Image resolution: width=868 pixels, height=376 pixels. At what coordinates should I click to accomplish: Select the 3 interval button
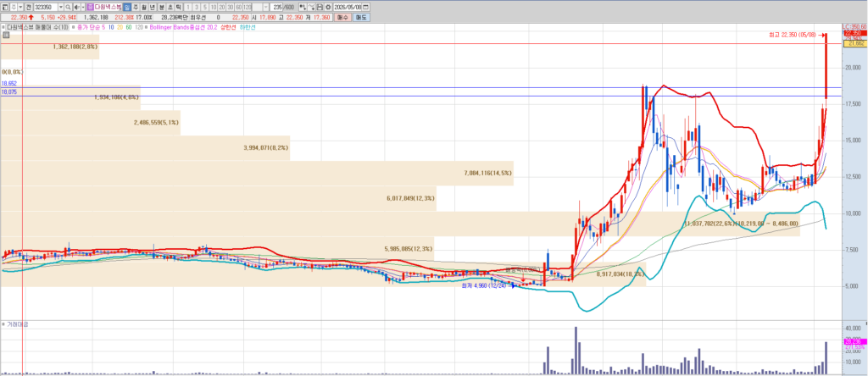pyautogui.click(x=197, y=7)
